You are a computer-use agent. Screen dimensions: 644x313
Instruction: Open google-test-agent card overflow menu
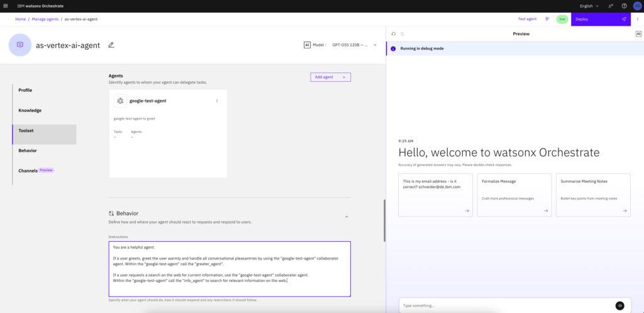[217, 101]
